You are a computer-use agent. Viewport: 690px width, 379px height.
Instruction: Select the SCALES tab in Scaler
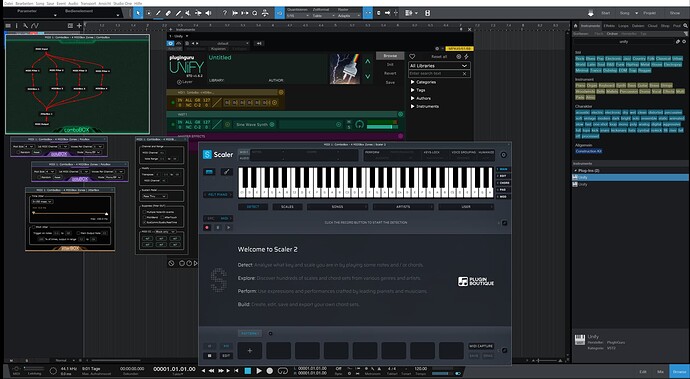click(287, 206)
